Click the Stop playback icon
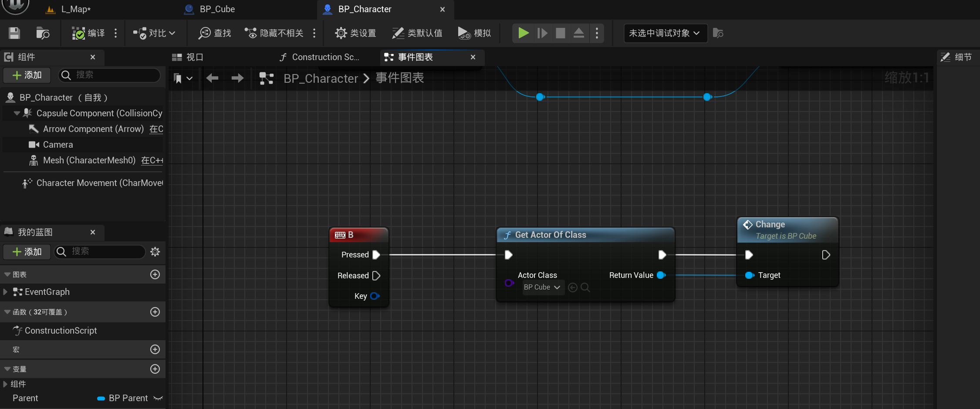The width and height of the screenshot is (980, 409). [x=560, y=33]
